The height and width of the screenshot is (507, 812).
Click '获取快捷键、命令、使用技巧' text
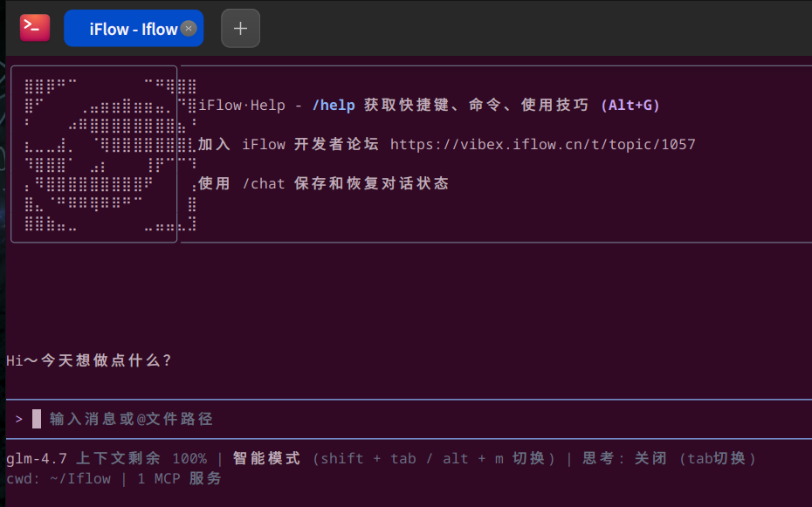tap(477, 105)
